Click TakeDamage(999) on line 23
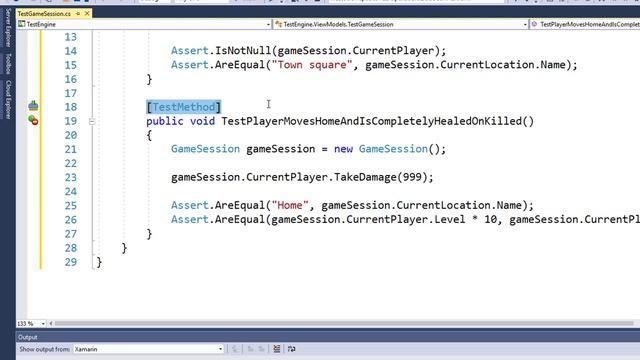The height and width of the screenshot is (360, 640). pyautogui.click(x=380, y=178)
